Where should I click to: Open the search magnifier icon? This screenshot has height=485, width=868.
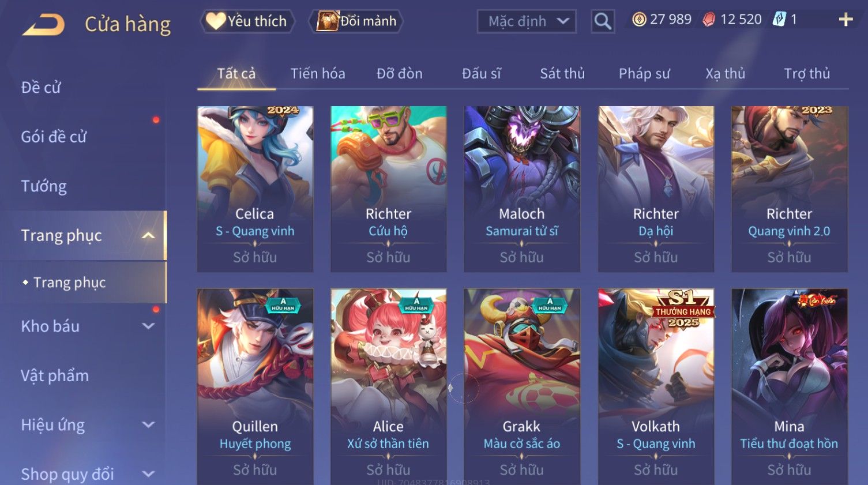[x=603, y=21]
